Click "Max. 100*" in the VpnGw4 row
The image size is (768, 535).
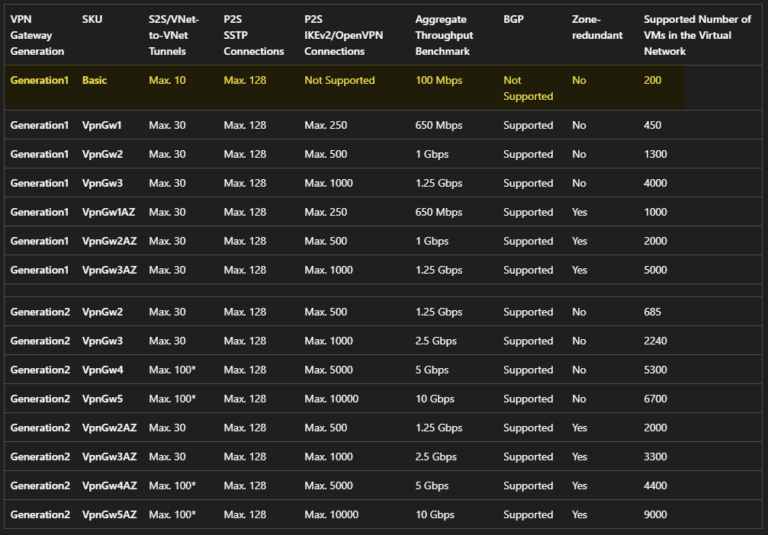pyautogui.click(x=172, y=370)
